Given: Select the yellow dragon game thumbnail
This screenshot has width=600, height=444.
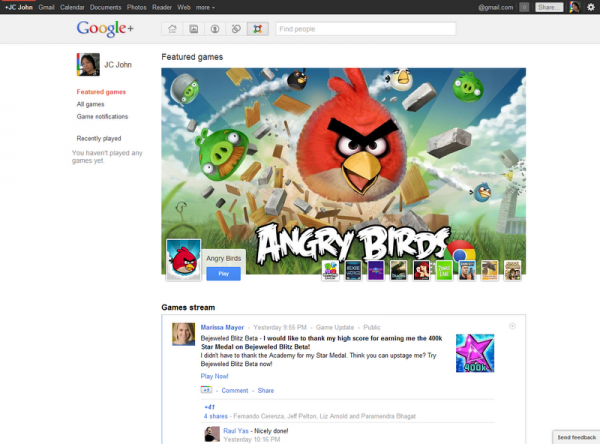Looking at the screenshot, I should click(489, 270).
